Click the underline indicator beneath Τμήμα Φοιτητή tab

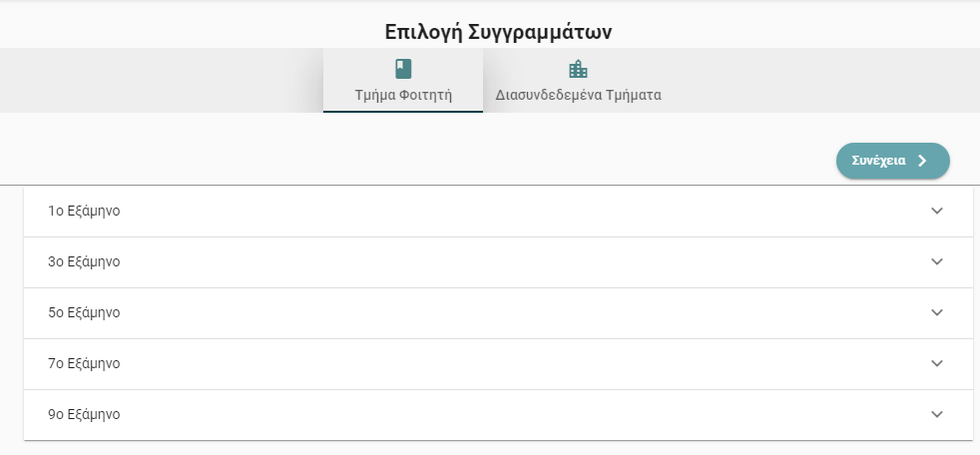(x=403, y=112)
